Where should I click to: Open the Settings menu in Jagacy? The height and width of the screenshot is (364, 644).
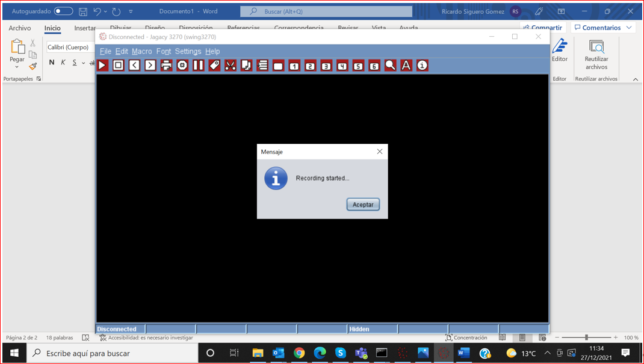click(188, 52)
